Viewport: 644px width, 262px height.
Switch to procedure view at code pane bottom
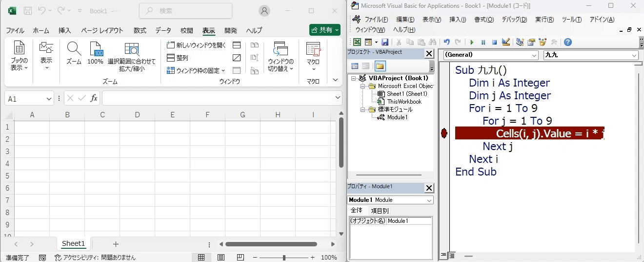(444, 256)
